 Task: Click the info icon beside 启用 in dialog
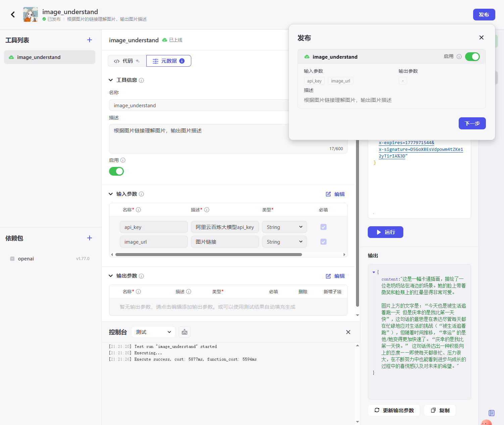(459, 57)
